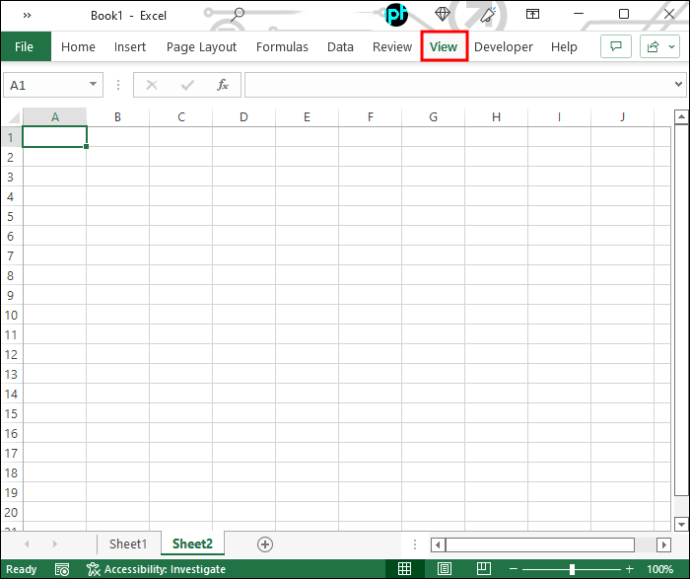Click horizontal scrollbar left arrow
Screen dimensions: 690x579
point(438,545)
